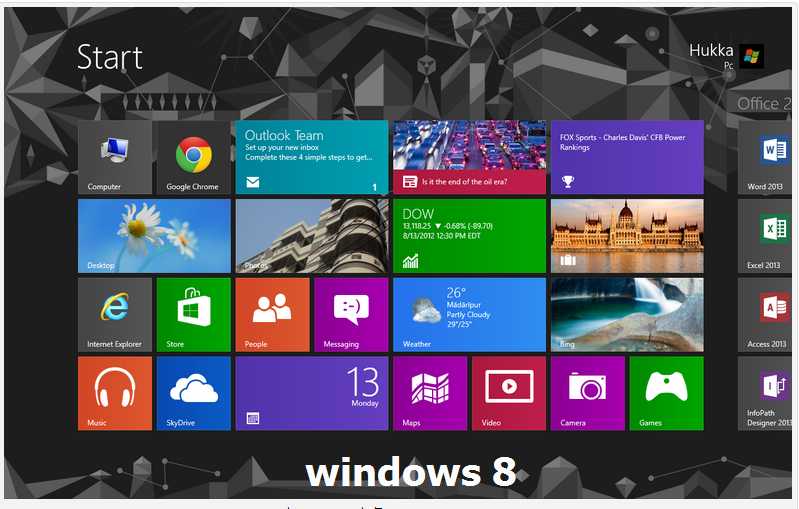
Task: Open the Messaging tile
Action: point(351,315)
